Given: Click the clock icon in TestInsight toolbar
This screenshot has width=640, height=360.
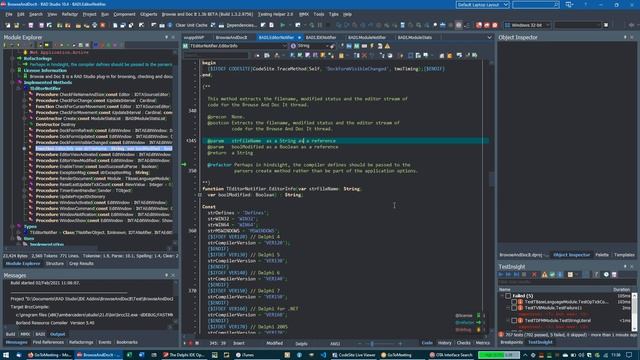Looking at the screenshot, I should pos(606,275).
